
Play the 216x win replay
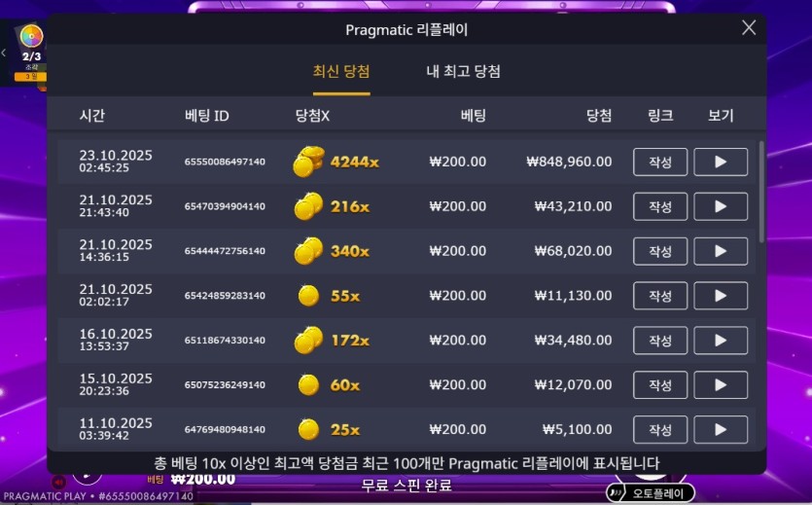pos(721,206)
